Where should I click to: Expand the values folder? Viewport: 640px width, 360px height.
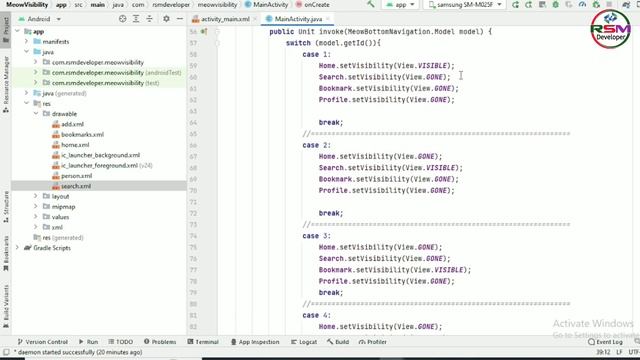[36, 217]
